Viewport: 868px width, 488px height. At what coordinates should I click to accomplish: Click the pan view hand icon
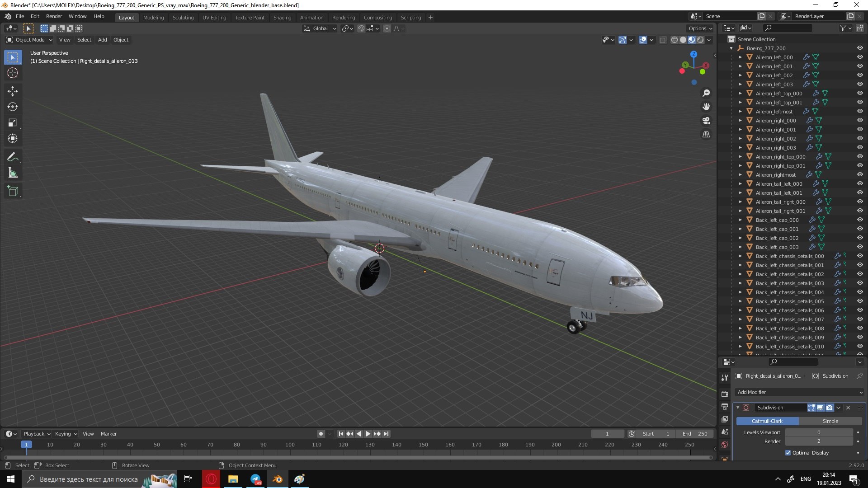point(706,107)
